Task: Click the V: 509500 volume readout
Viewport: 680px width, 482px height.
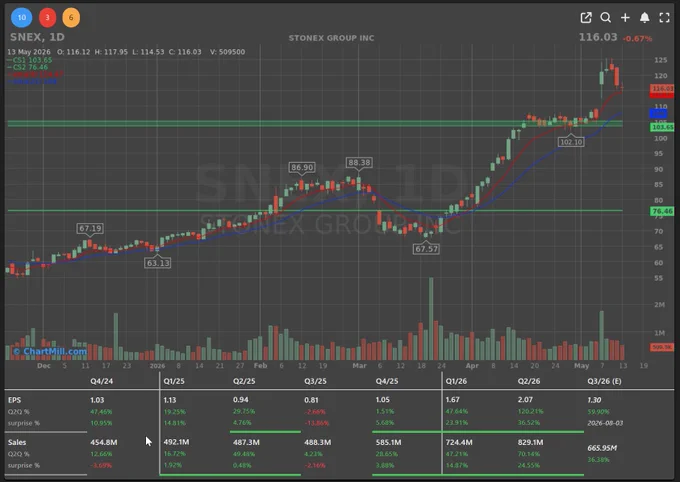Action: click(228, 52)
